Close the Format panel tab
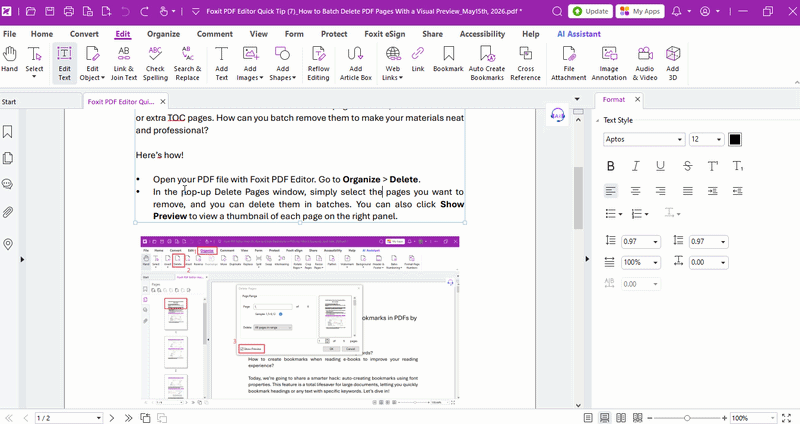This screenshot has width=800, height=424. coord(637,99)
